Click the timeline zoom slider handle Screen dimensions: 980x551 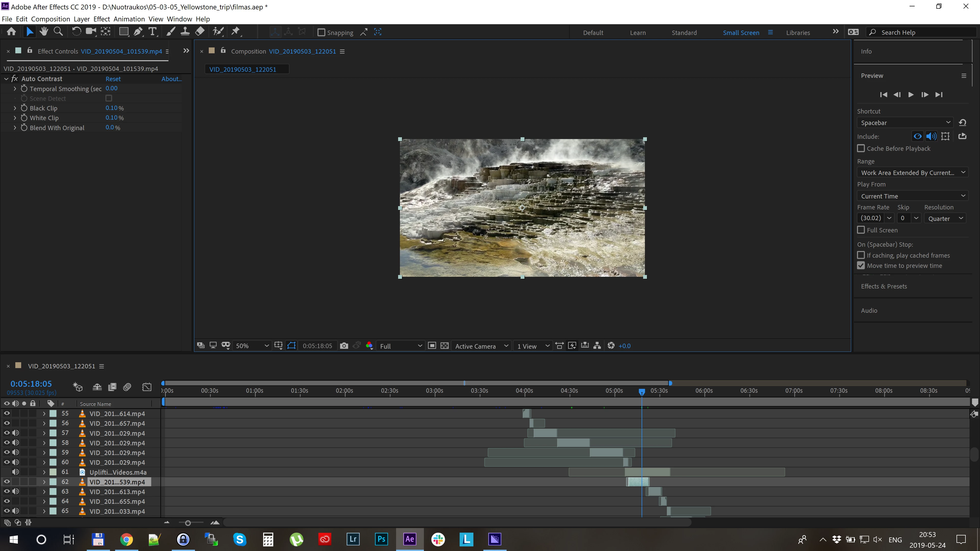click(x=188, y=523)
